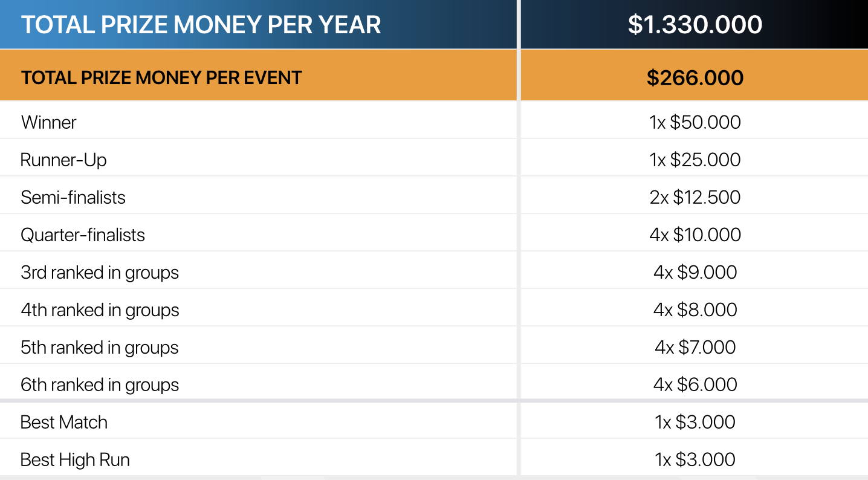Select the 4x $7.000 prize value
Image resolution: width=868 pixels, height=480 pixels.
tap(695, 347)
